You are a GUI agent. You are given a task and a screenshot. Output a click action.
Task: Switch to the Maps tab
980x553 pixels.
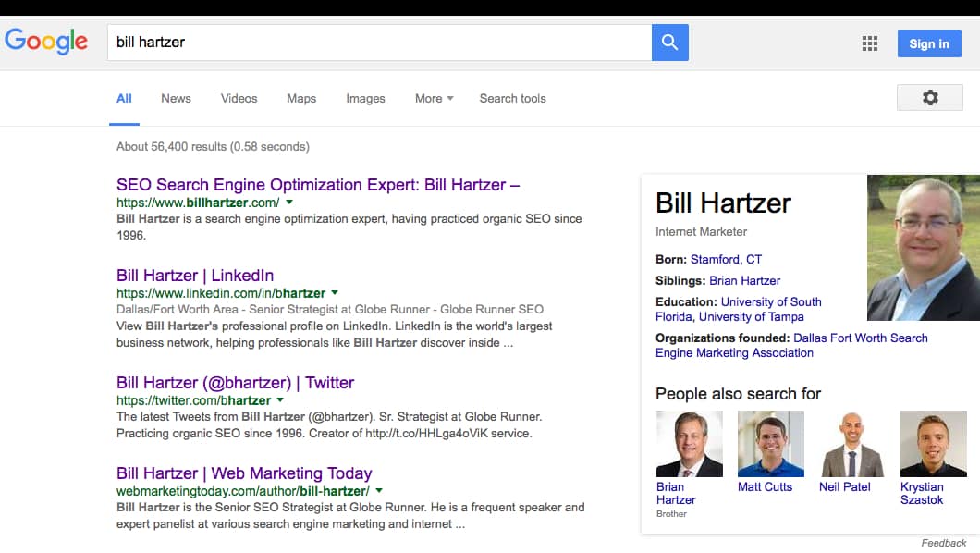[x=301, y=99]
